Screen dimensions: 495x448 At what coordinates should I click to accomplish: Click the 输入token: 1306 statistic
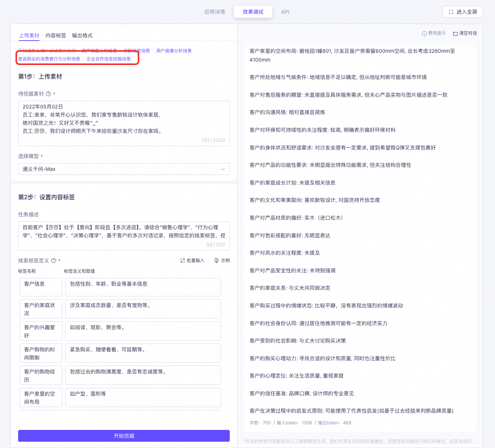click(294, 423)
